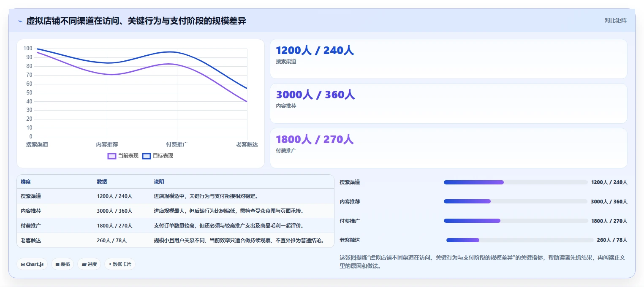Click the 付费推广 x-axis label on chart
The height and width of the screenshot is (287, 644).
tap(177, 145)
